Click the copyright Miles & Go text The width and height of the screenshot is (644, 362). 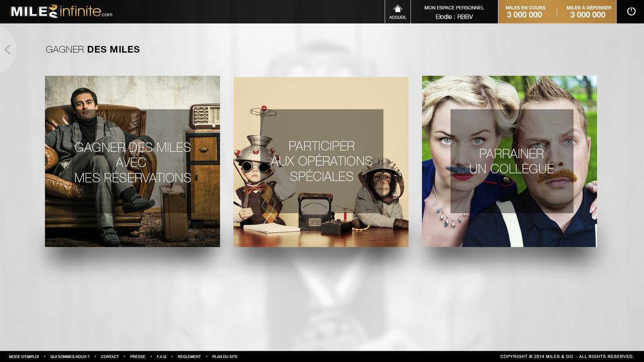[x=567, y=357]
